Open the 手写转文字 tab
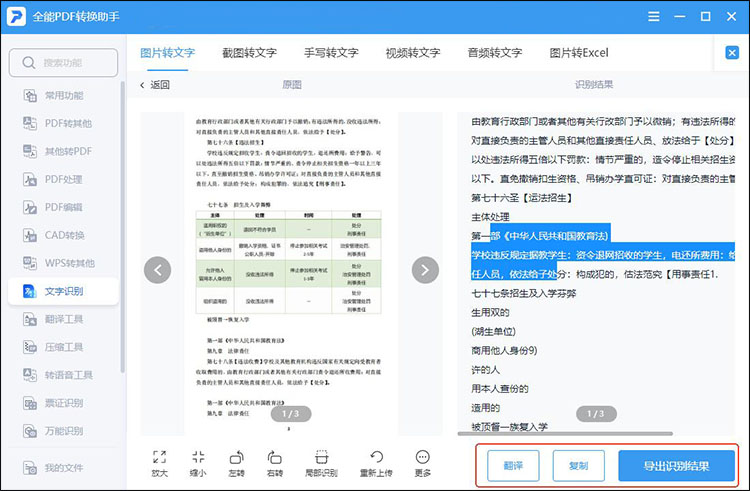The width and height of the screenshot is (750, 491). [x=331, y=53]
